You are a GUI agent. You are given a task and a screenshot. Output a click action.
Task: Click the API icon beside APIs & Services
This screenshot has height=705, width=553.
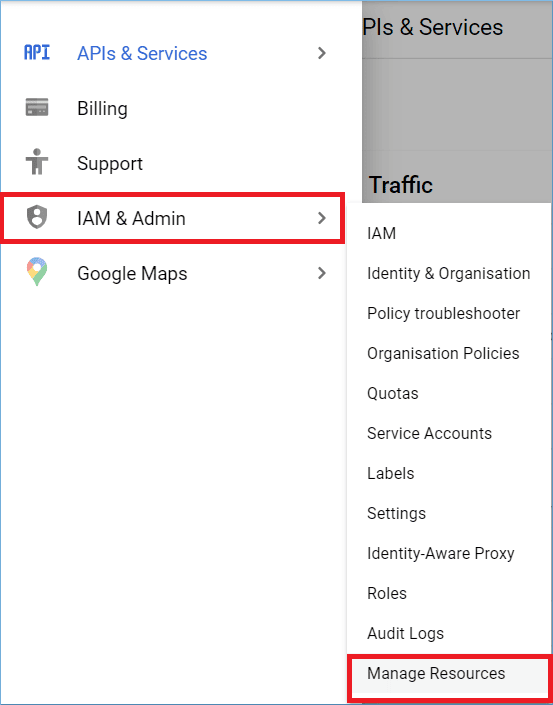click(x=37, y=53)
